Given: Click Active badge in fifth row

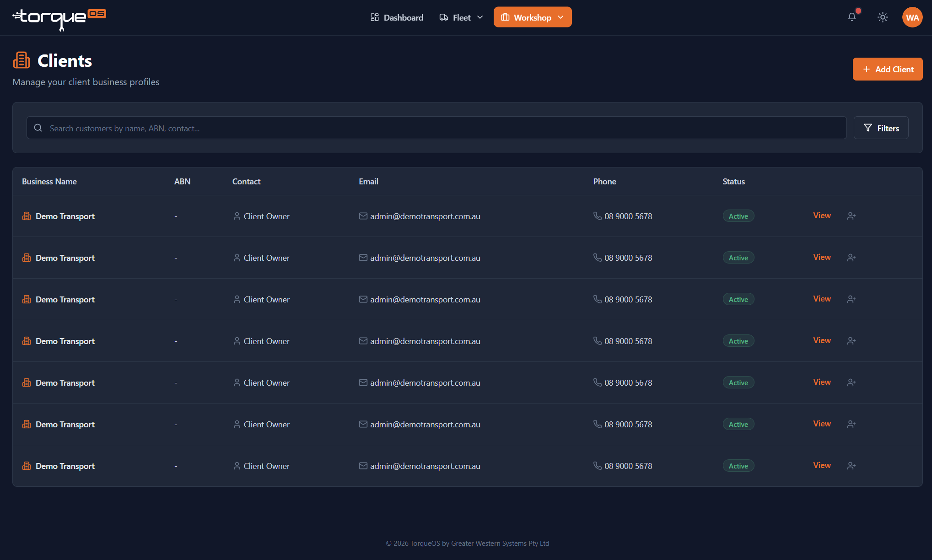Looking at the screenshot, I should click(738, 382).
